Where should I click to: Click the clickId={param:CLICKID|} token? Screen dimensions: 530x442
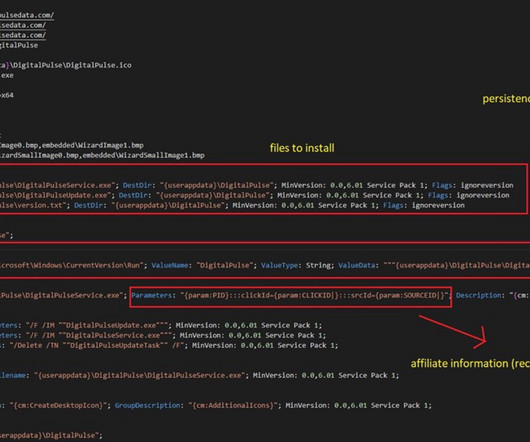(x=289, y=295)
